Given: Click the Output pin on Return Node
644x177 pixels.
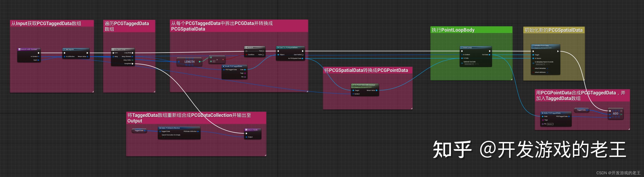Looking at the screenshot, I should (x=247, y=137).
